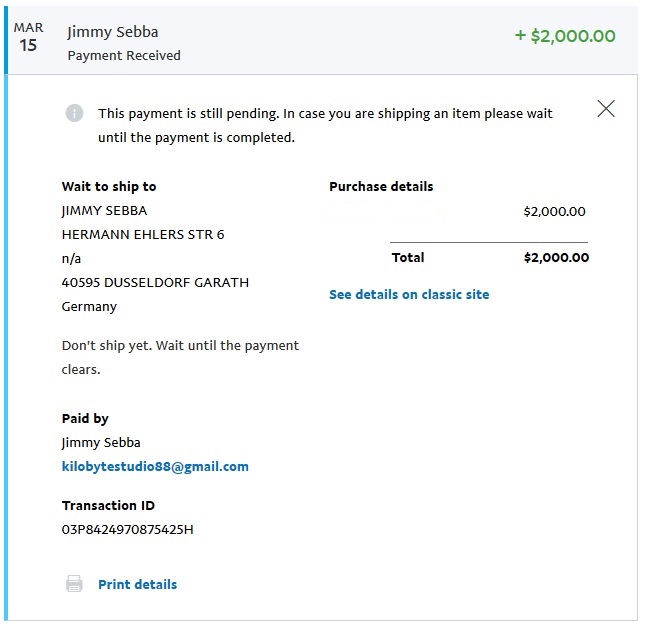Select the green +$2,000.00 header amount
The image size is (646, 625).
(565, 36)
